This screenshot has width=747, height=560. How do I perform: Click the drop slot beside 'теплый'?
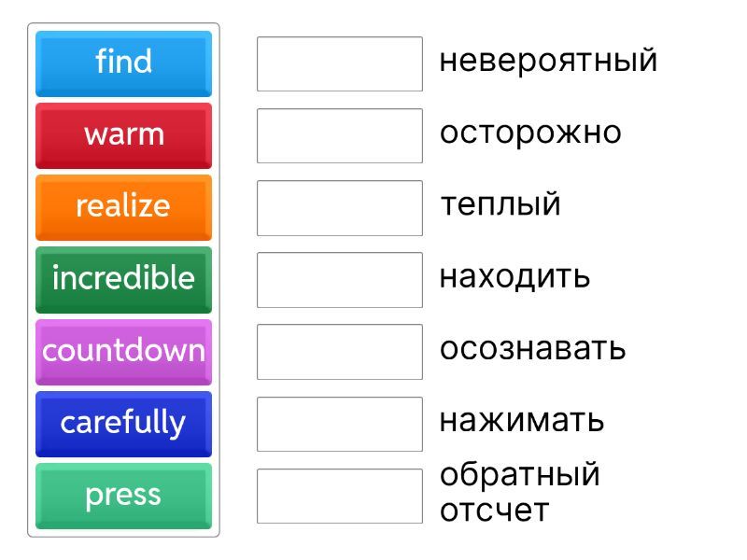[x=340, y=207]
